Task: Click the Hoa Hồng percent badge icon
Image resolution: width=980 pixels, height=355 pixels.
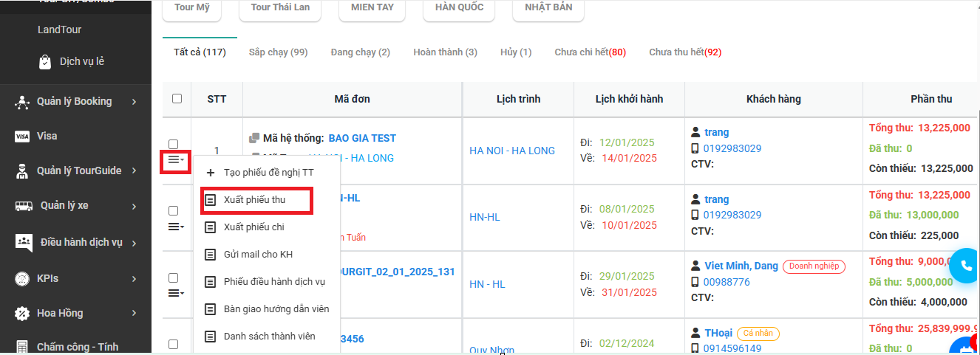Action: pos(22,314)
